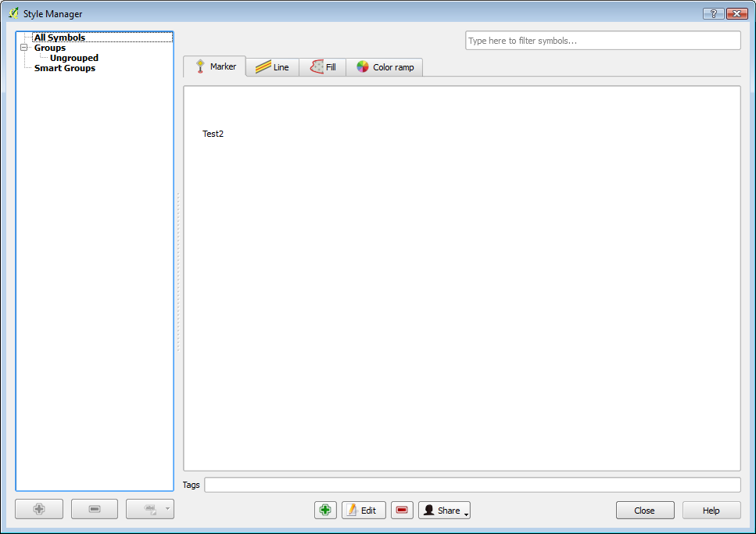Close the Style Manager window
Viewport: 756px width, 534px height.
[x=737, y=13]
